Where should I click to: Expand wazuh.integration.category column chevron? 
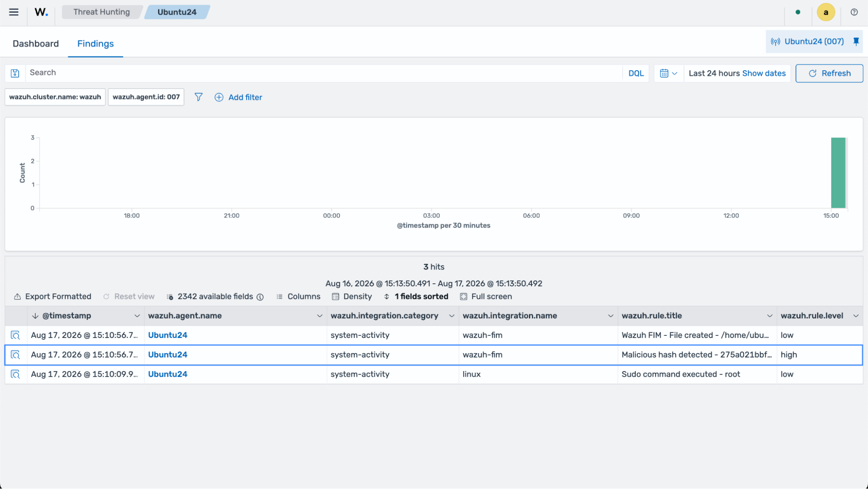(x=452, y=316)
